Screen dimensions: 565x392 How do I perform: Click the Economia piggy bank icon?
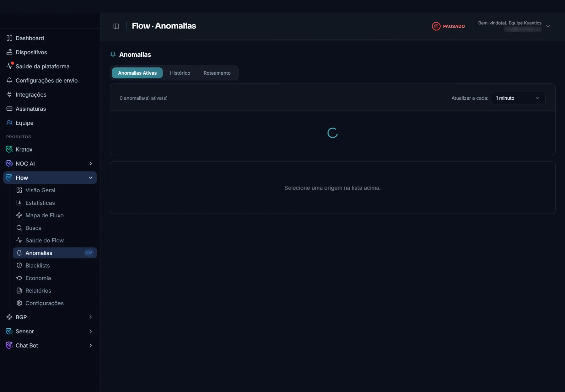click(x=19, y=278)
